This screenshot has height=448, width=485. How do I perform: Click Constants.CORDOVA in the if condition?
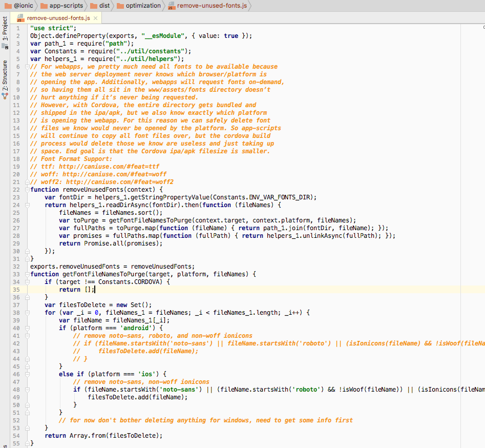click(129, 282)
